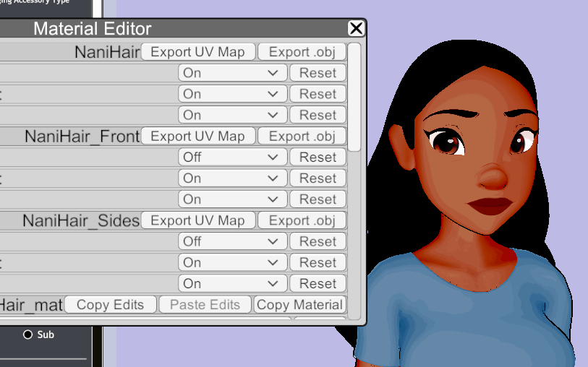This screenshot has height=367, width=588.
Task: Export .obj for NaniHair
Action: (x=302, y=52)
